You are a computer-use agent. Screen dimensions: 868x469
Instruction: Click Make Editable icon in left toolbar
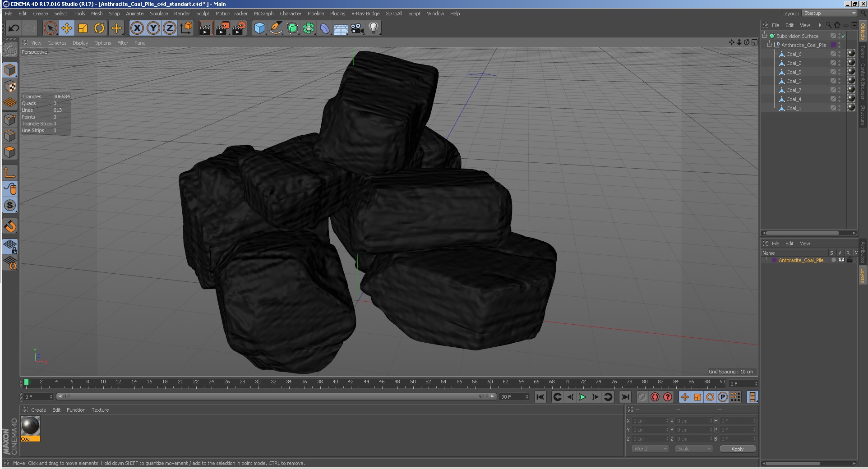[10, 49]
